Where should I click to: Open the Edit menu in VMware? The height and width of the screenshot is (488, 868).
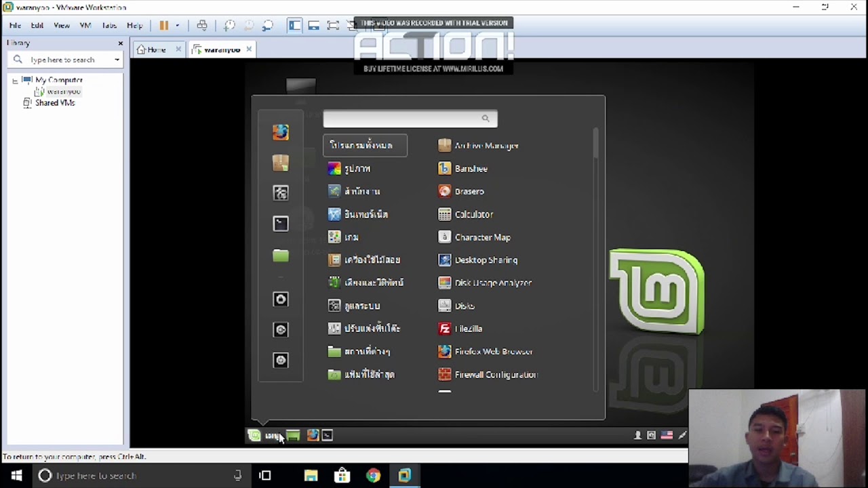pos(37,26)
